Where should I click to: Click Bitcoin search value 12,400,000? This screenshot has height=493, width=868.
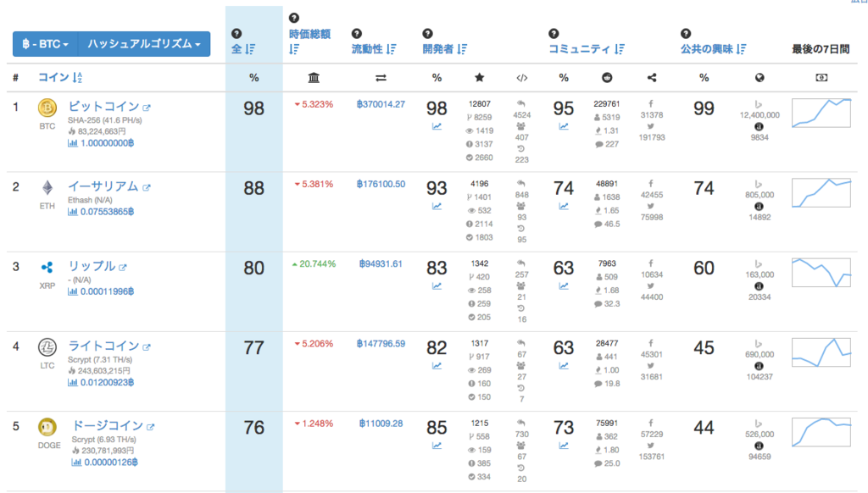[x=759, y=115]
